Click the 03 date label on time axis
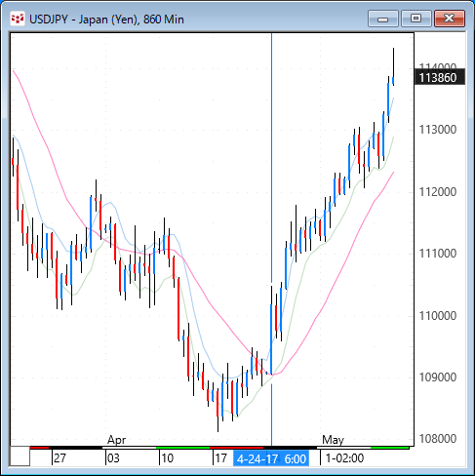The width and height of the screenshot is (475, 476). click(113, 458)
